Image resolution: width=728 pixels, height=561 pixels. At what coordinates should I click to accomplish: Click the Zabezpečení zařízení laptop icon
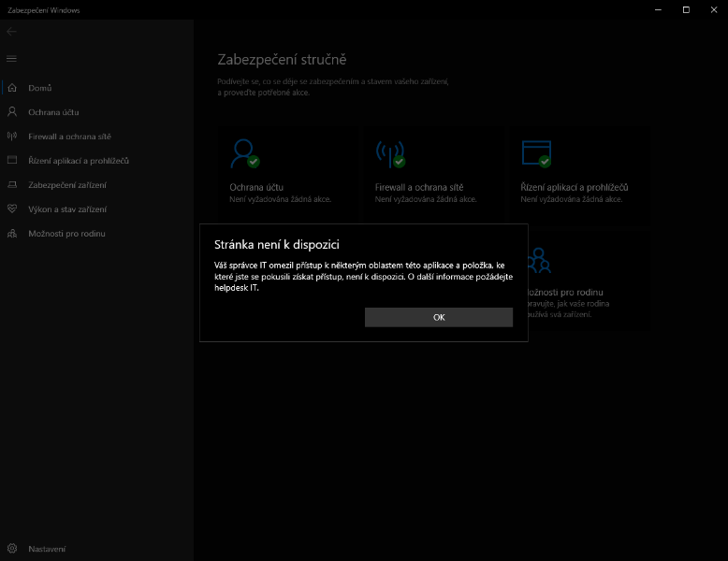tap(12, 185)
